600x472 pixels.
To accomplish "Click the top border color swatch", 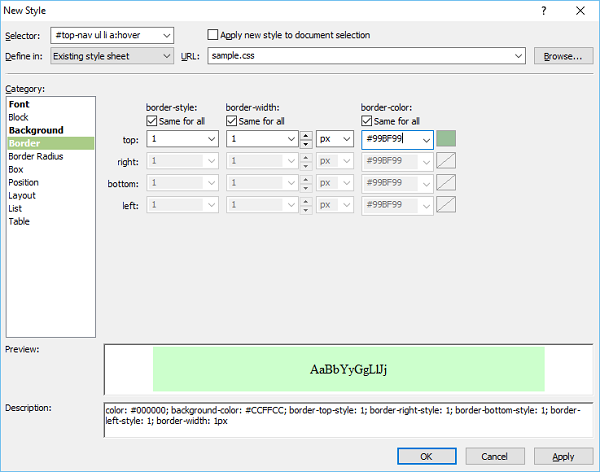I will [x=446, y=140].
